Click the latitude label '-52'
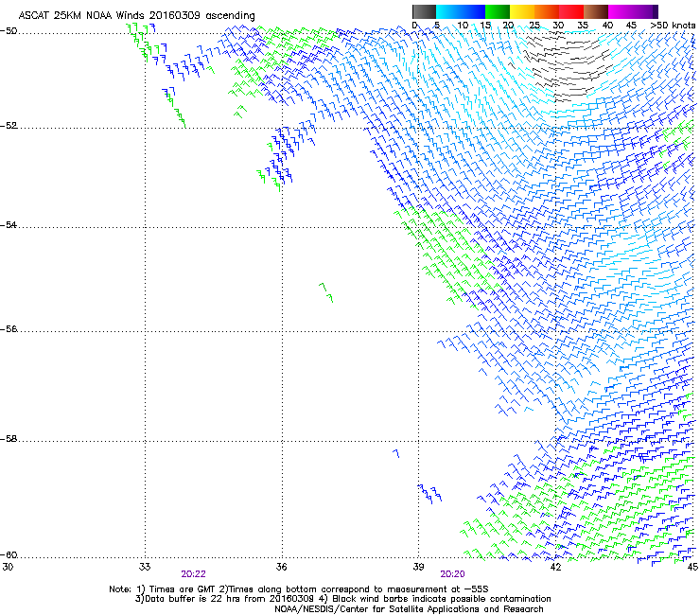Viewport: 700px width, 615px height. [9, 126]
